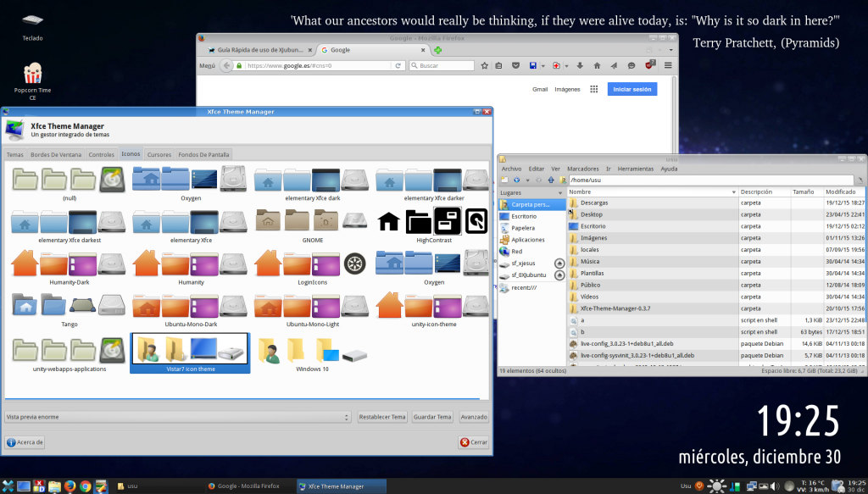Image resolution: width=868 pixels, height=494 pixels.
Task: Click the up-folder arrow in file manager toolbar
Action: (551, 180)
